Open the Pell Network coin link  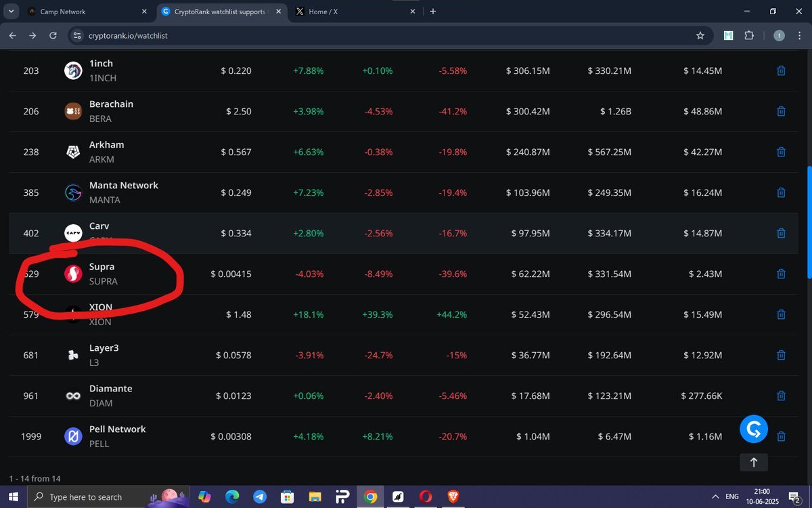point(117,429)
